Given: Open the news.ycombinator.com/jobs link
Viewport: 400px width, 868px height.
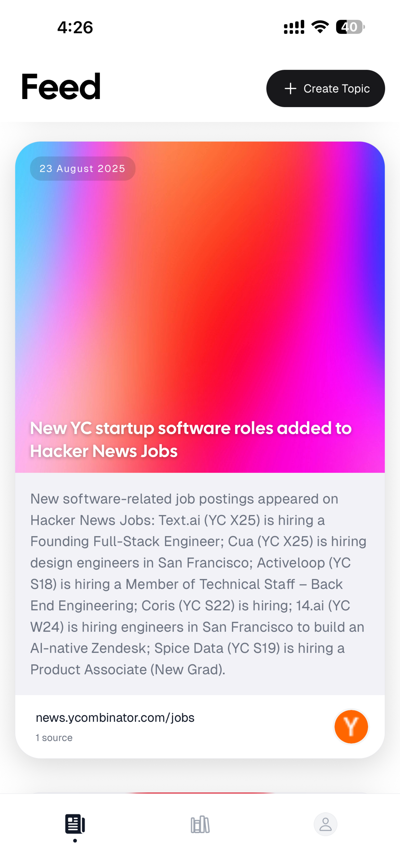Looking at the screenshot, I should coord(115,717).
